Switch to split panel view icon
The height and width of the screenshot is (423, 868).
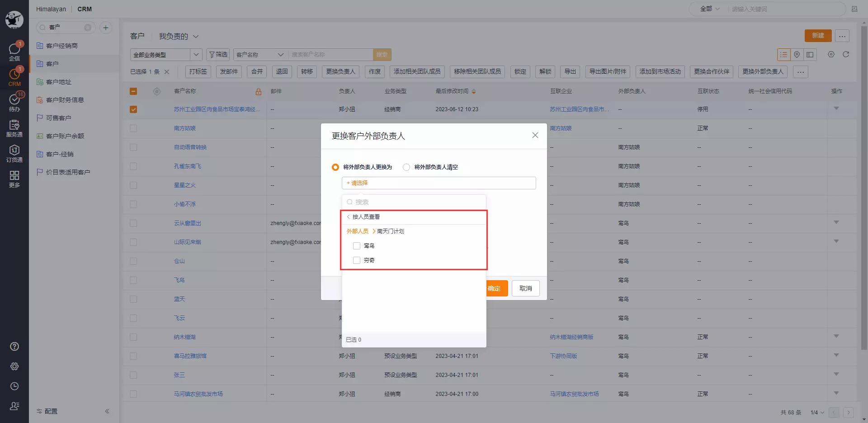click(810, 55)
